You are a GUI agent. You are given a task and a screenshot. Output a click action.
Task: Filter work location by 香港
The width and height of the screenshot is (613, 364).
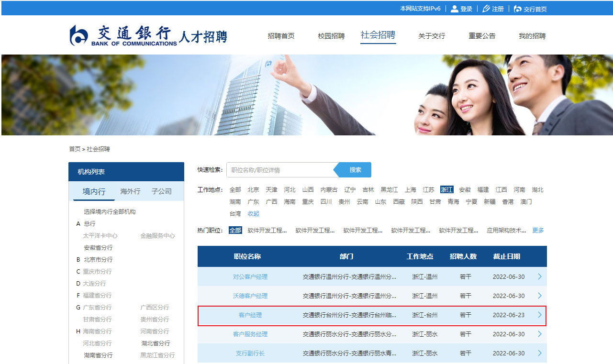(508, 202)
